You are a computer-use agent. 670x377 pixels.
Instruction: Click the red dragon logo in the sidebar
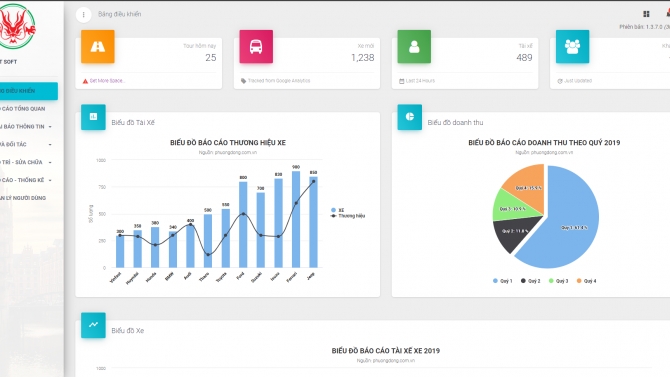[x=16, y=26]
